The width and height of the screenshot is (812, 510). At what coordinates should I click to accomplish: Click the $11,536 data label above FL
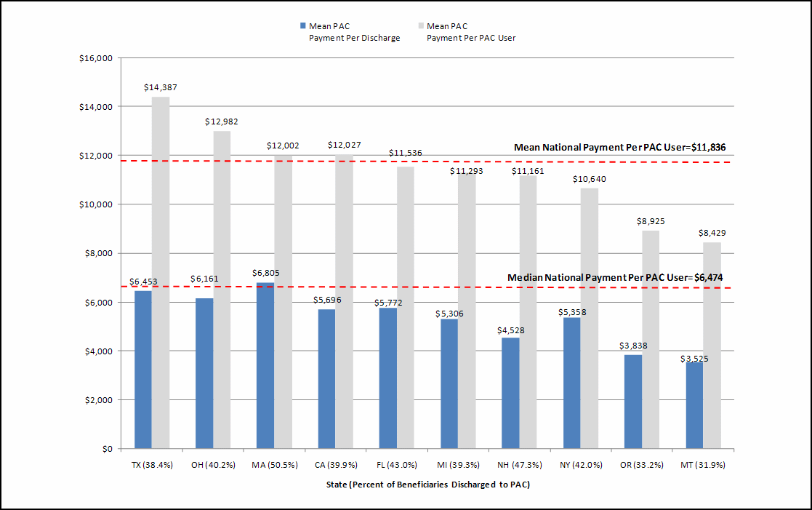405,154
